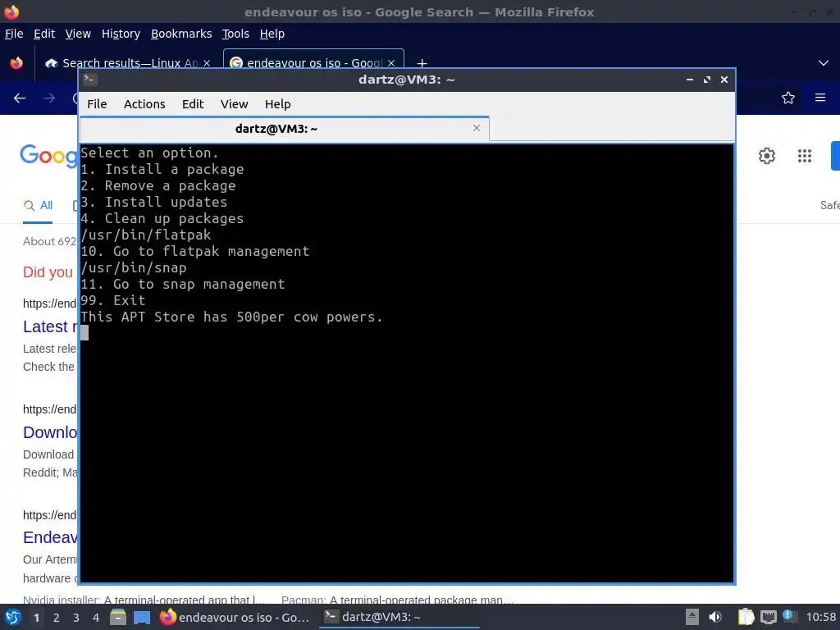Viewport: 840px width, 630px height.
Task: Click the terminal window icon in title bar
Action: point(89,80)
